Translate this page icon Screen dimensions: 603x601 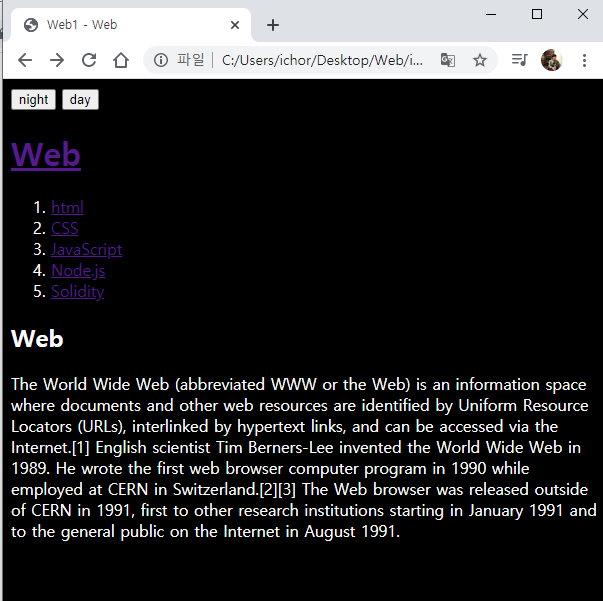(448, 60)
